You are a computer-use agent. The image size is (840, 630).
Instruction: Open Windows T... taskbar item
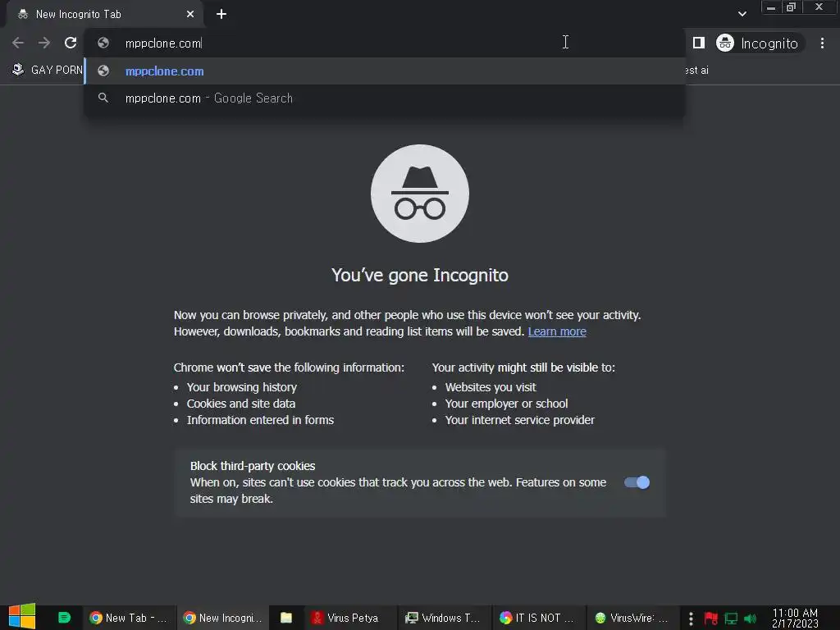[444, 618]
